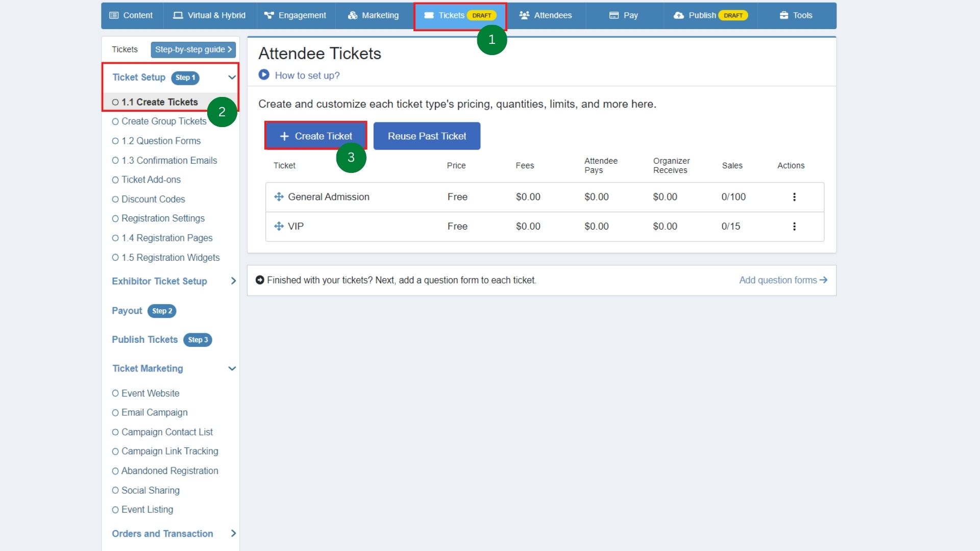Screen dimensions: 980x551
Task: Click the play icon beside How to set up
Action: [x=264, y=75]
